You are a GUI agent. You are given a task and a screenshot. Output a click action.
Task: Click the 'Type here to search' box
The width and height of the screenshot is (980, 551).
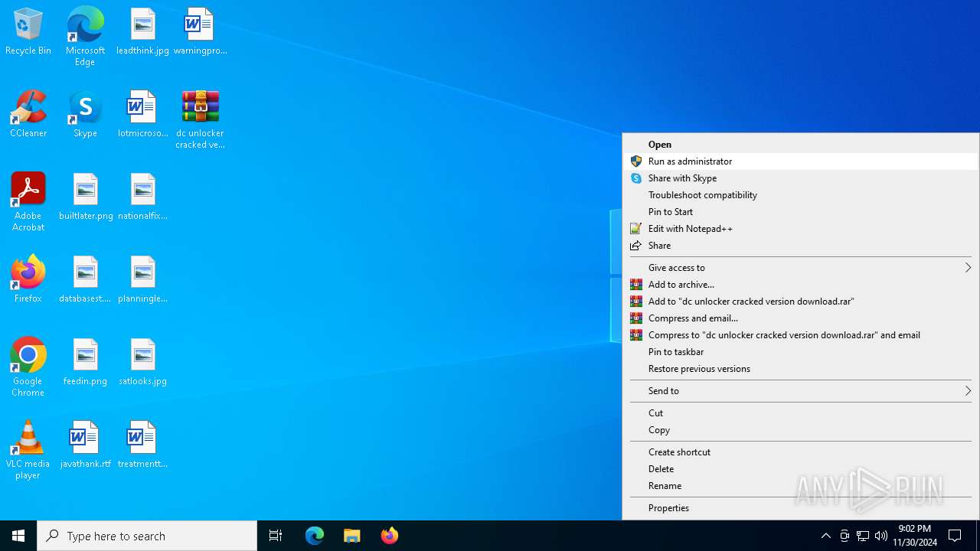click(147, 536)
